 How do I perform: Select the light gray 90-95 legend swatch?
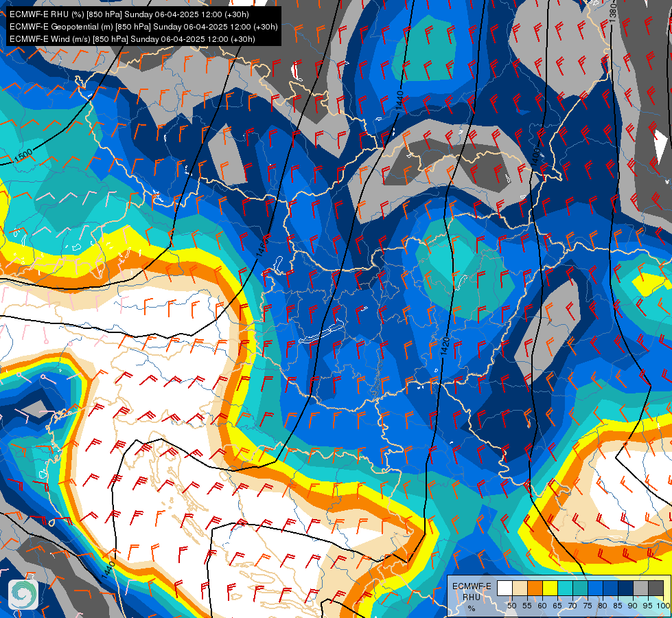[x=640, y=588]
